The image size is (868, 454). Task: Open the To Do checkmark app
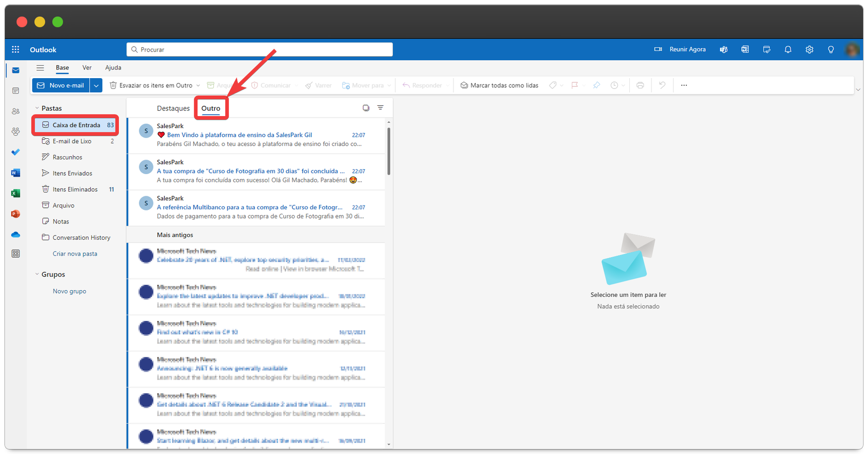coord(15,152)
